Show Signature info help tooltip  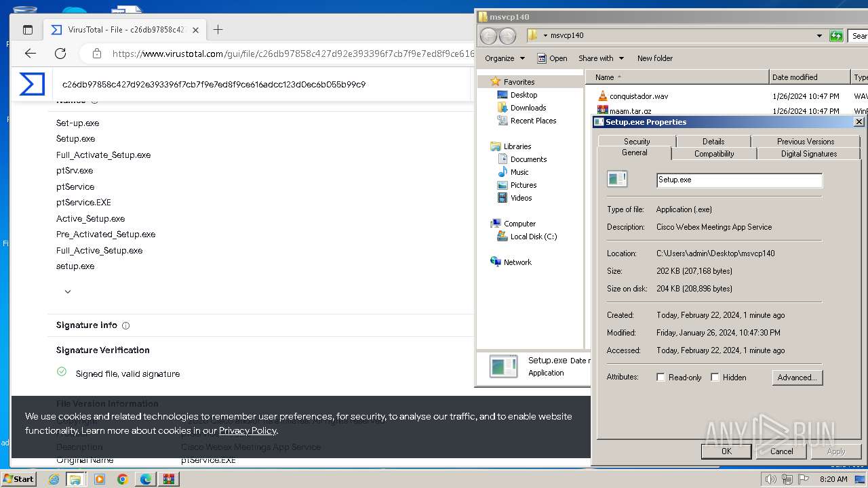126,325
